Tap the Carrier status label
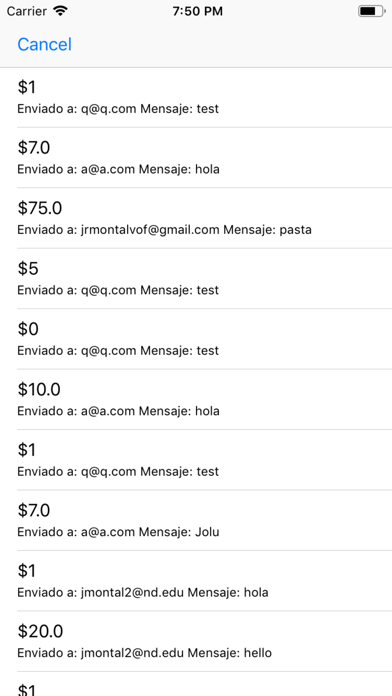392x696 pixels. tap(27, 11)
